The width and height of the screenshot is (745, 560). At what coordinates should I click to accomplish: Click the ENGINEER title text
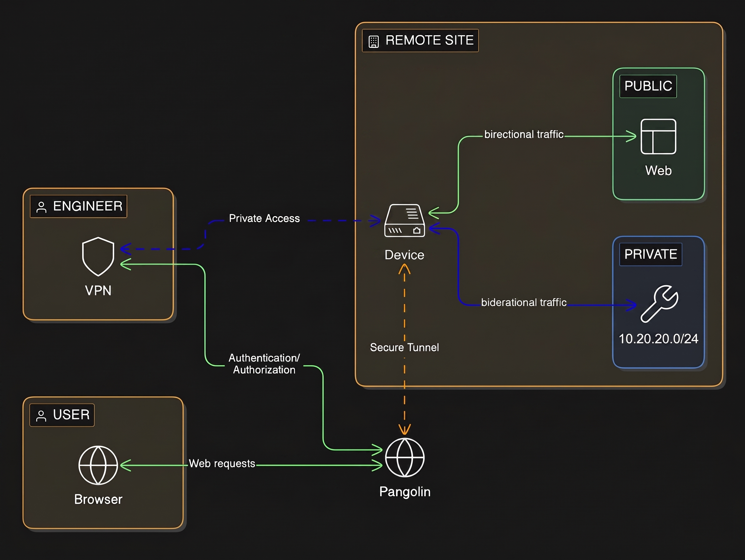coord(87,206)
